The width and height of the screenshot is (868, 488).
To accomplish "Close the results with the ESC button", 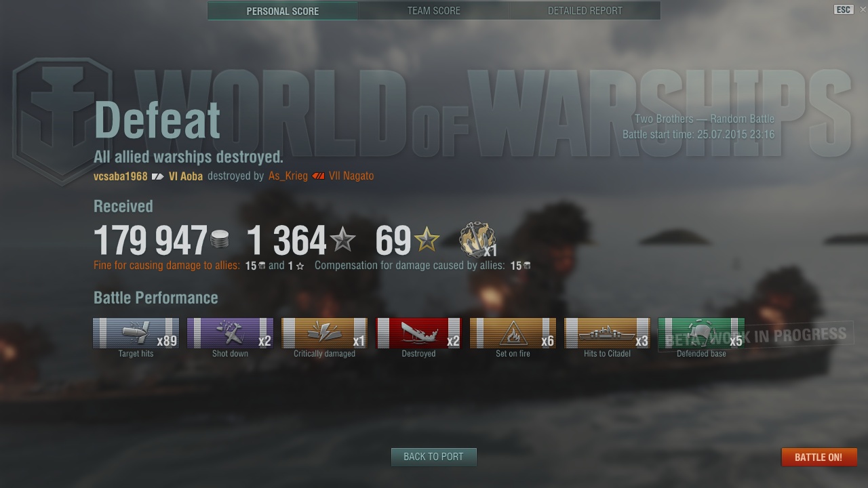I will (844, 9).
